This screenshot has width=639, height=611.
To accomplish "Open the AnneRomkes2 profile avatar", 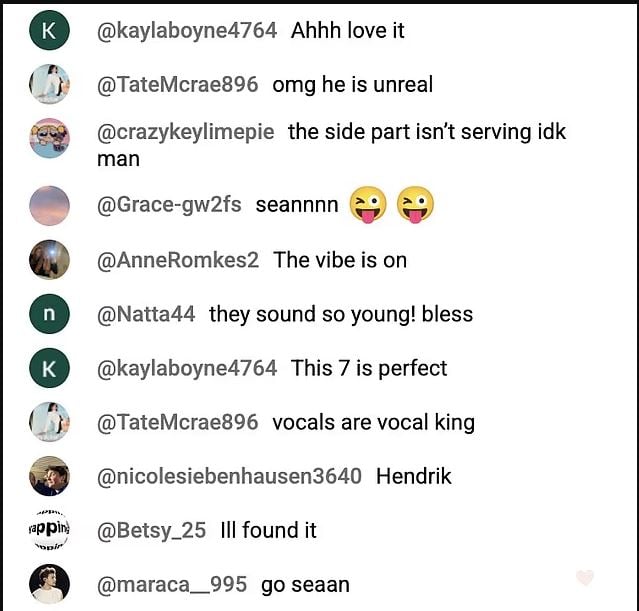I will (49, 260).
